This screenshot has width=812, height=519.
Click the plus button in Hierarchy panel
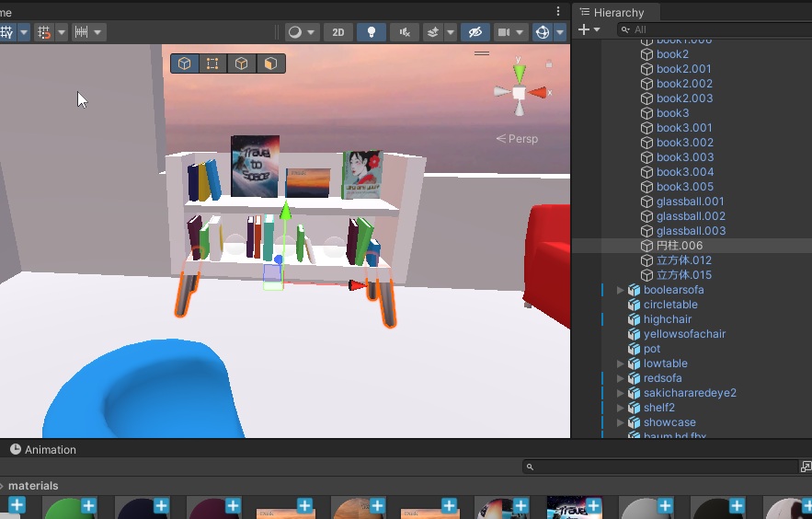pos(583,30)
